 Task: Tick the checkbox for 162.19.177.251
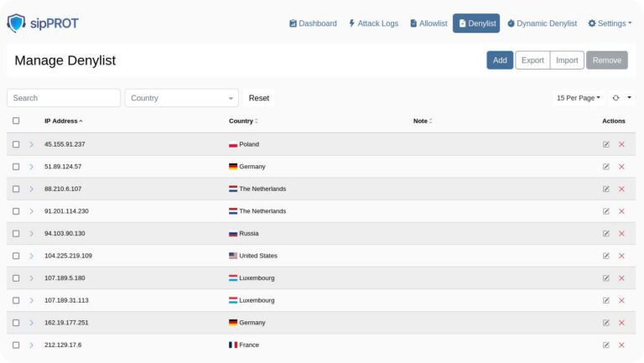click(x=16, y=323)
